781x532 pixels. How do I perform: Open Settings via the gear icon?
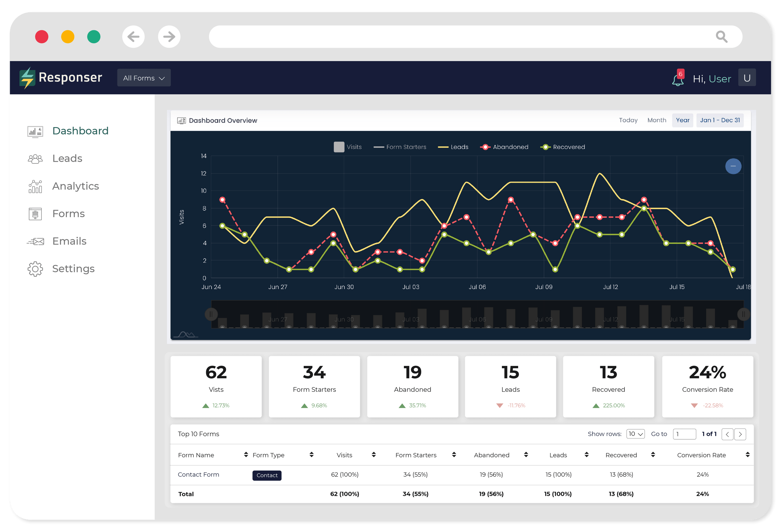(35, 269)
